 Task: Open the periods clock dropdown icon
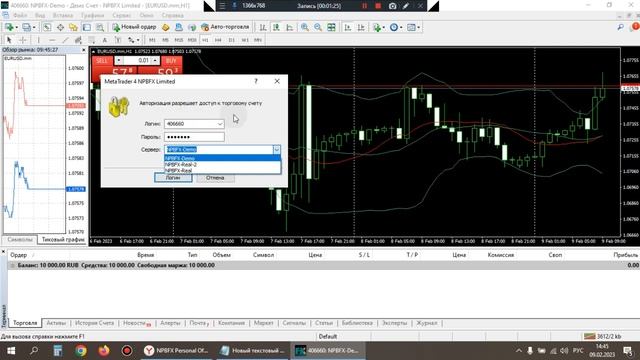tap(396, 27)
